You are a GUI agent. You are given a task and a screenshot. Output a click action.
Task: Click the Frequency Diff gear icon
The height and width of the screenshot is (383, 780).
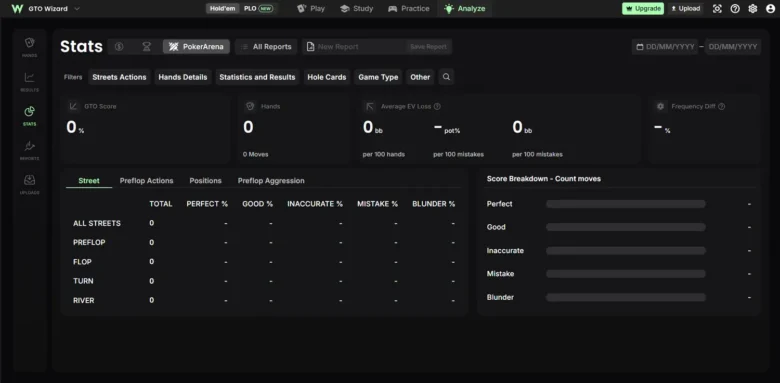coord(661,106)
